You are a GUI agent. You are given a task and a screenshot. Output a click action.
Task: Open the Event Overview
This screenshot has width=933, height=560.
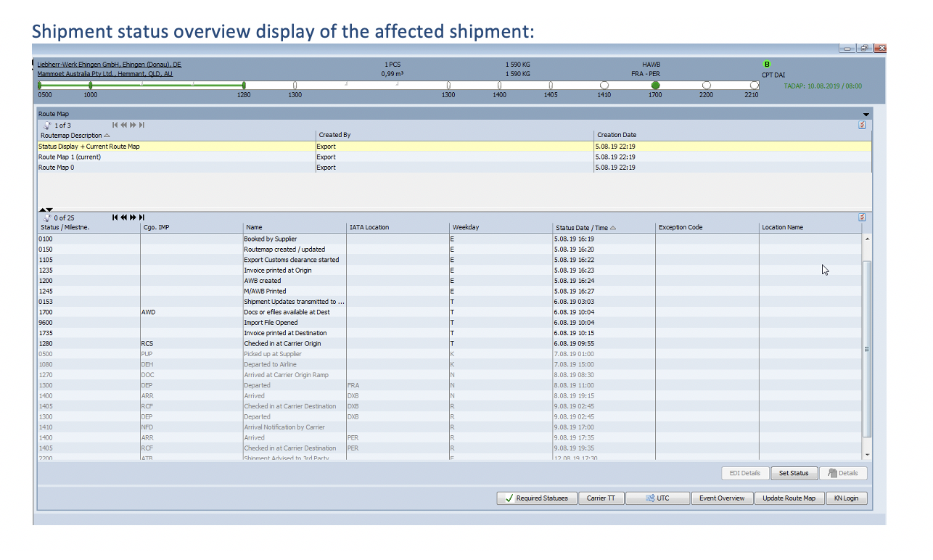(x=722, y=498)
